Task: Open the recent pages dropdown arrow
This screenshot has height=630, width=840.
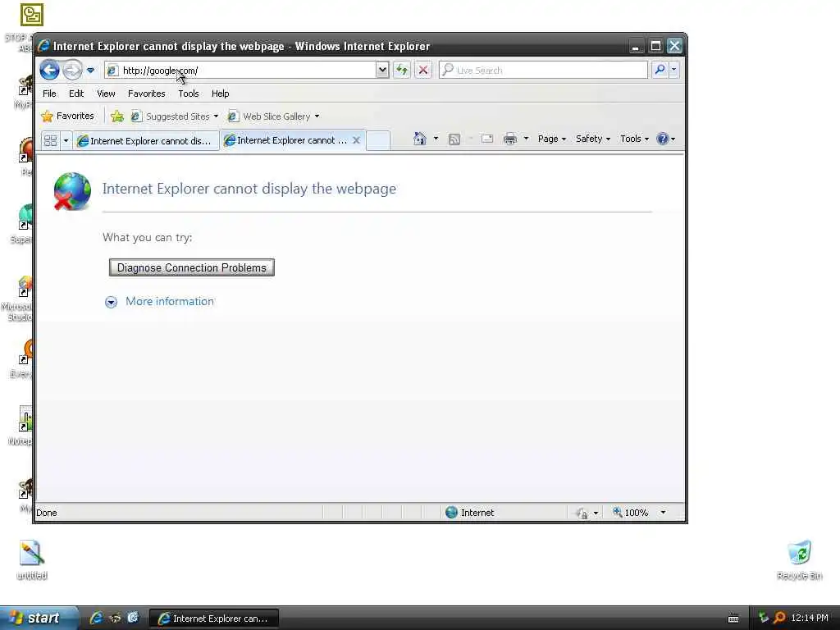Action: point(90,71)
